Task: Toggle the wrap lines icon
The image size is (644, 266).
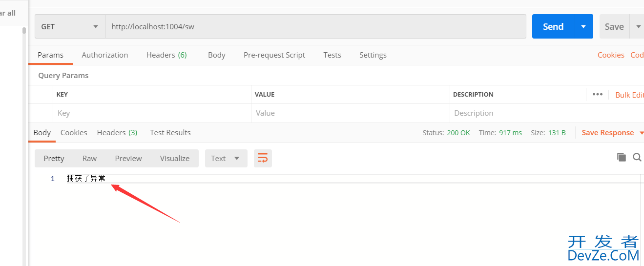Action: click(263, 158)
